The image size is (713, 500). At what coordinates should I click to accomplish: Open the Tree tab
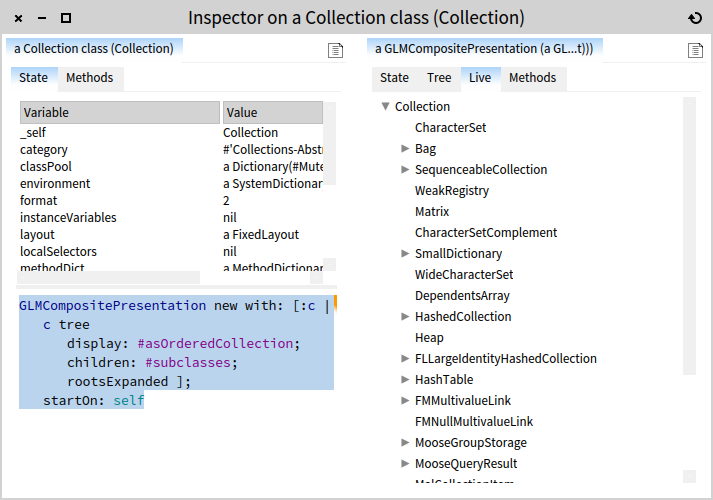(x=439, y=78)
